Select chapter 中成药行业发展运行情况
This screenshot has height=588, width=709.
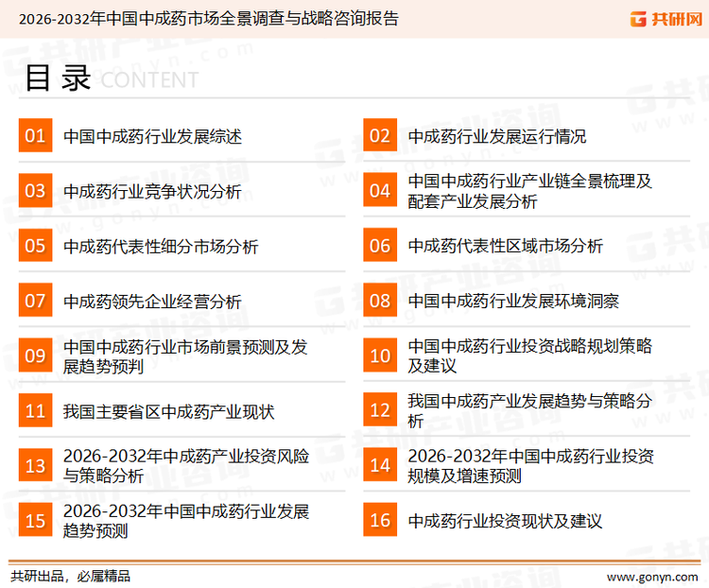[x=497, y=136]
